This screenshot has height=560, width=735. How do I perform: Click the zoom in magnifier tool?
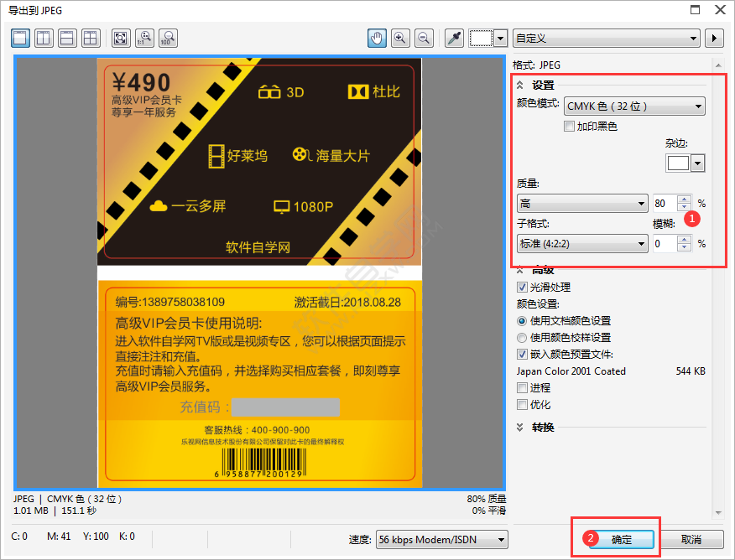coord(400,38)
